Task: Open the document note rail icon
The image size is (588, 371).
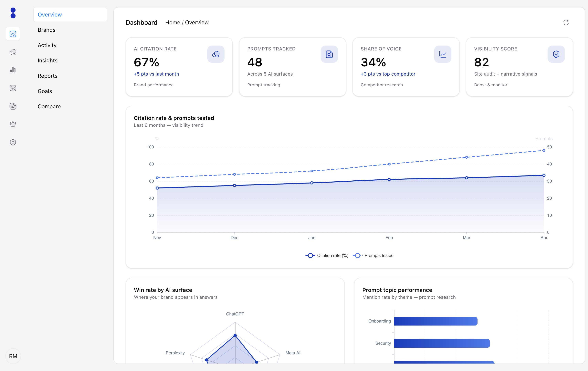Action: point(13,106)
